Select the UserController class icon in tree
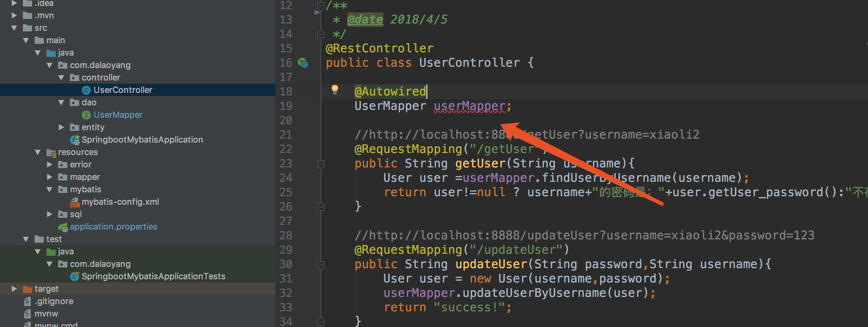The height and width of the screenshot is (327, 868). click(86, 90)
